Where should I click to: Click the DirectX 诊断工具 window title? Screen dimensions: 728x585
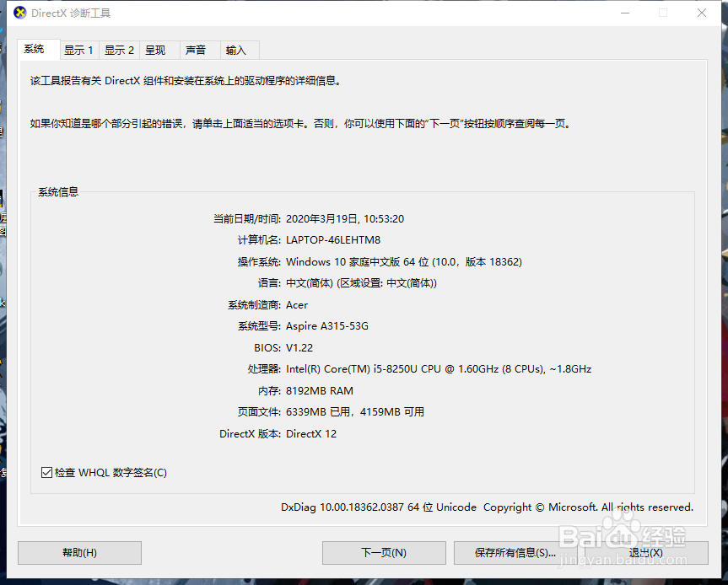click(x=71, y=13)
